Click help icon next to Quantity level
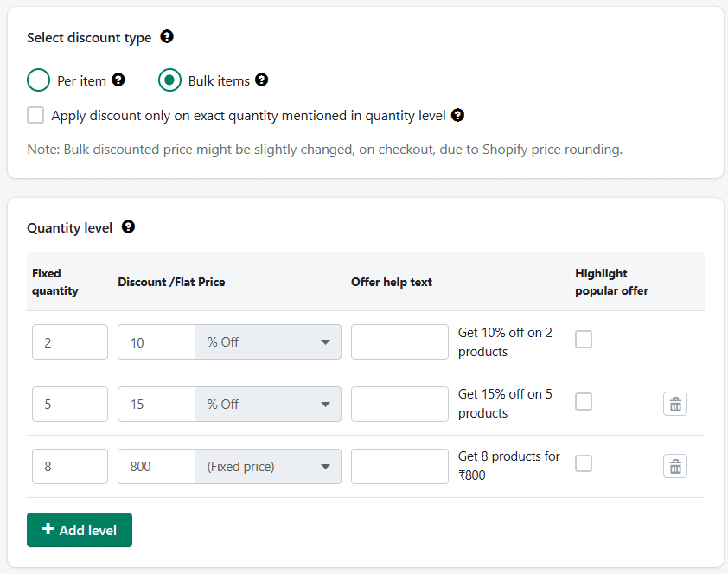Screen dimensions: 728x574 pos(128,227)
